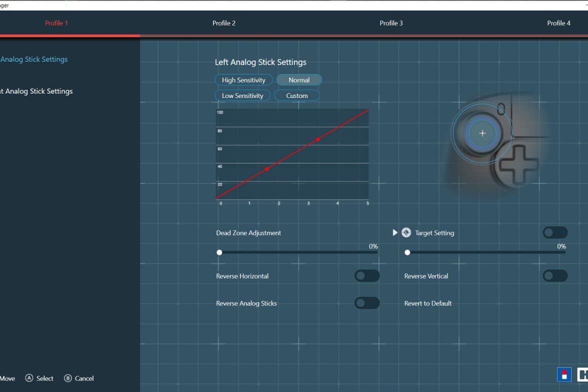Select the High Sensitivity preset
The image size is (588, 392).
[243, 80]
